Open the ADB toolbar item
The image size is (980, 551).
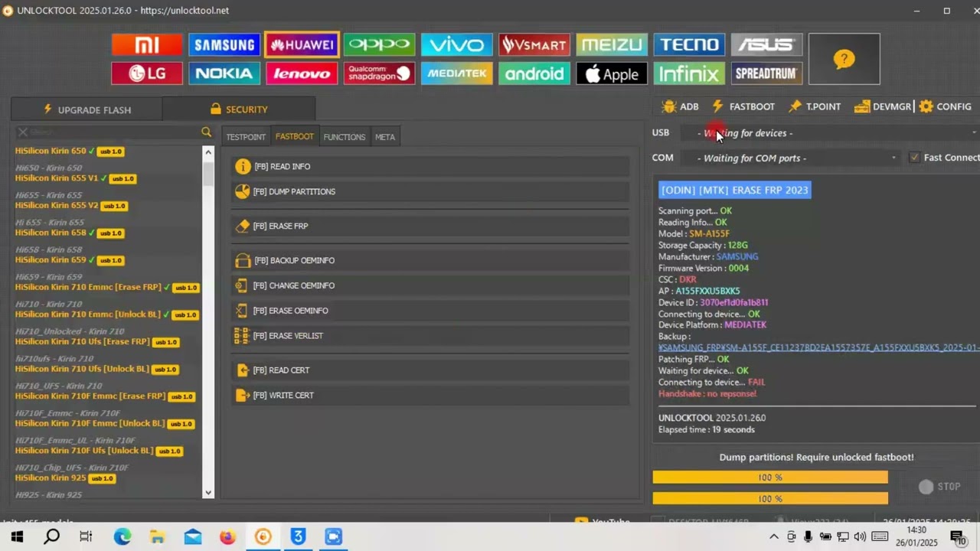(x=681, y=106)
